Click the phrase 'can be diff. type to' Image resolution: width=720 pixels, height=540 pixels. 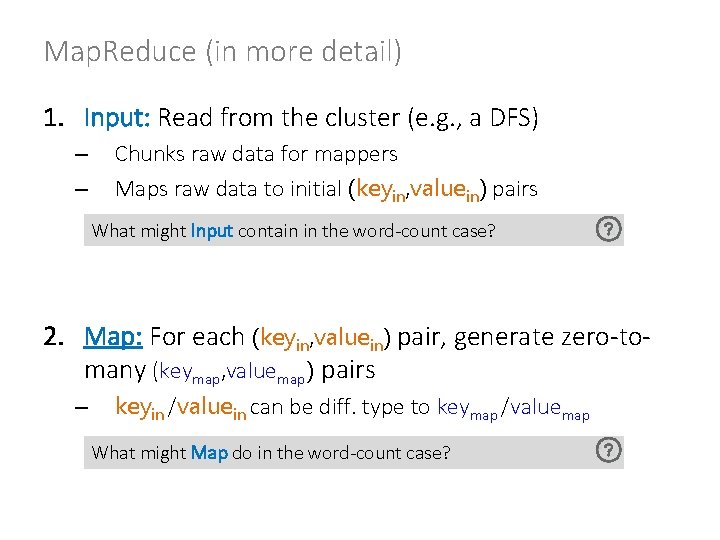click(339, 407)
